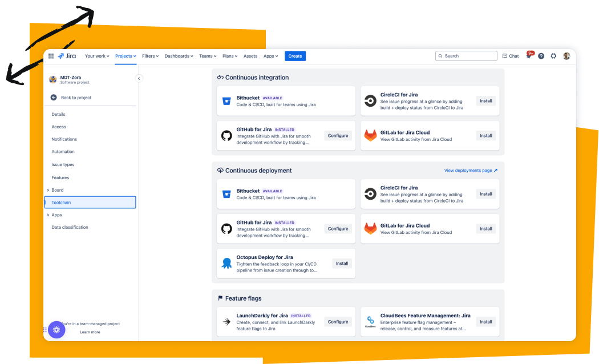The width and height of the screenshot is (599, 364).
Task: Open the user profile avatar
Action: point(566,56)
